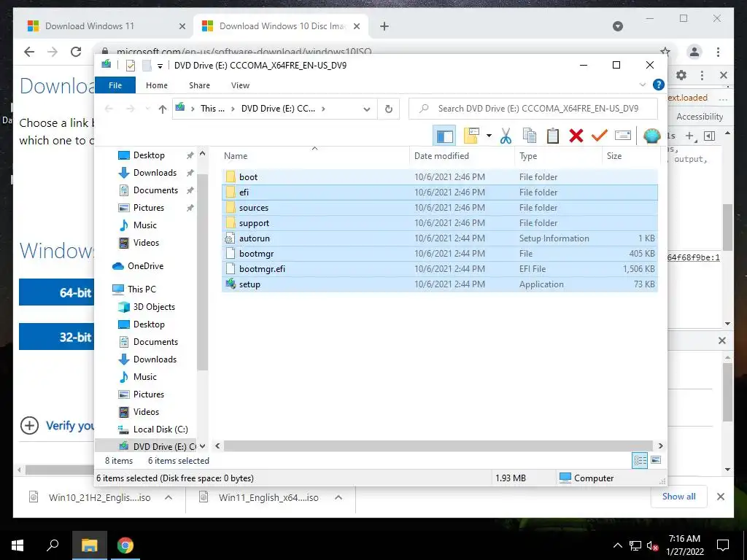Click the envelope E-mail icon
747x560 pixels.
coord(623,136)
